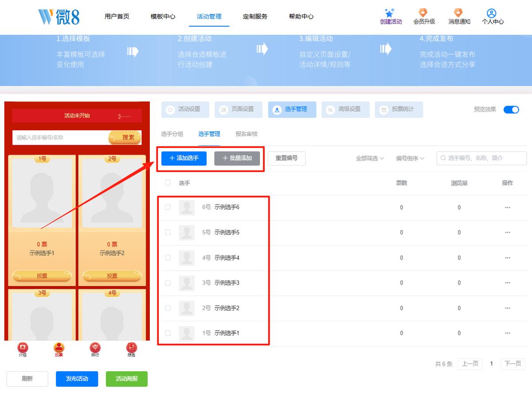
Task: Open 消息通知 notification icon
Action: (x=458, y=13)
